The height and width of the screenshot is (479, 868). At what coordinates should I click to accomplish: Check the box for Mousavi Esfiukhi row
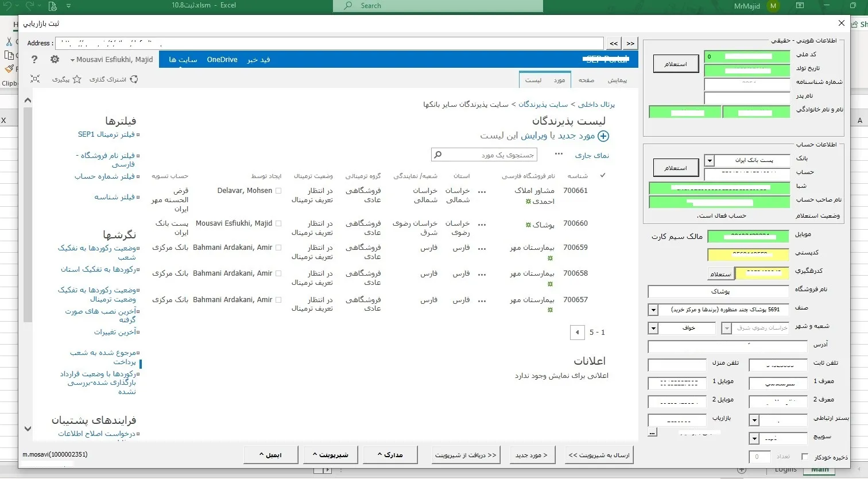point(278,223)
